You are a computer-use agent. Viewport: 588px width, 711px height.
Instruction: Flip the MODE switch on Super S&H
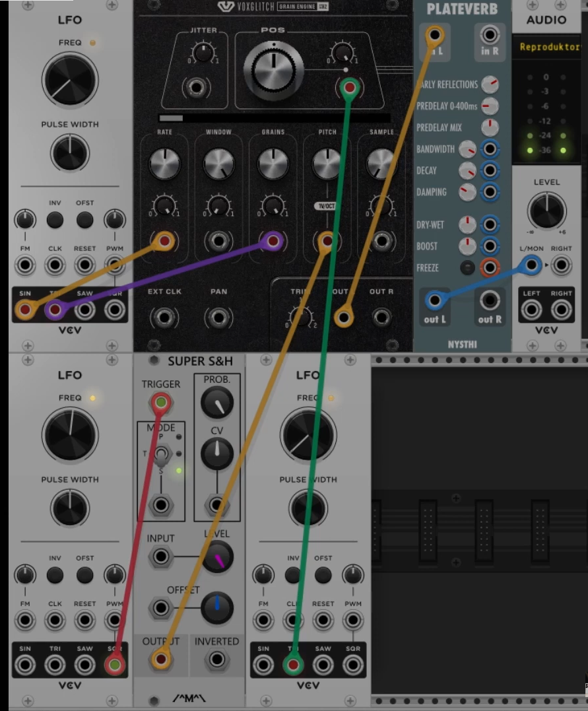pos(161,456)
